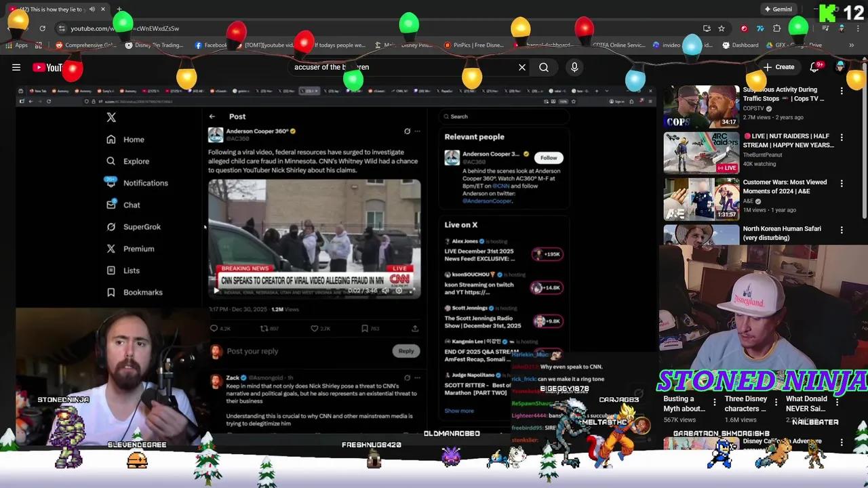Open more menu on Anderson Cooper post
The width and height of the screenshot is (868, 488).
(417, 131)
